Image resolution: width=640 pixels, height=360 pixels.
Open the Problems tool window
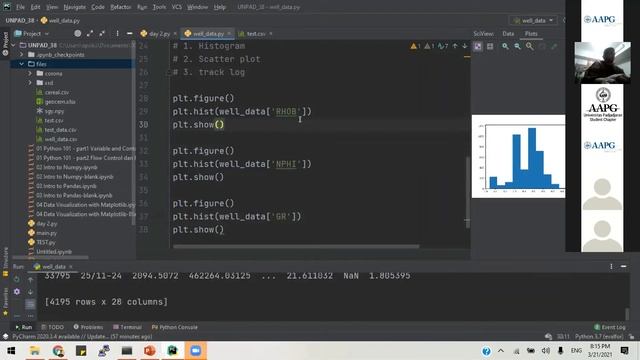click(x=88, y=327)
